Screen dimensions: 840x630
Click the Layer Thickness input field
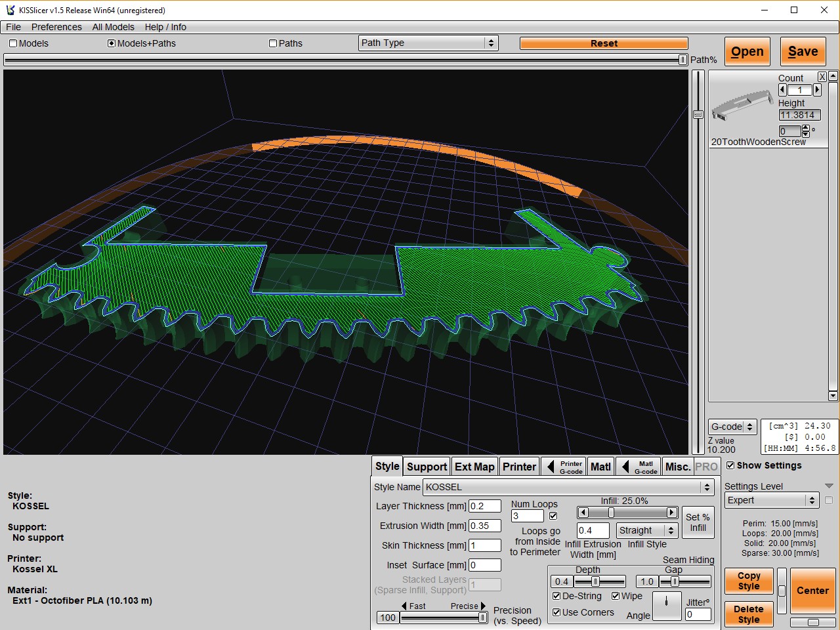tap(484, 506)
